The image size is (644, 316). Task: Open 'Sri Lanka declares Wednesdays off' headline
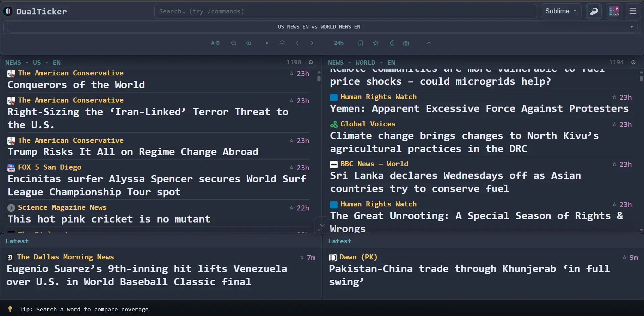point(455,182)
